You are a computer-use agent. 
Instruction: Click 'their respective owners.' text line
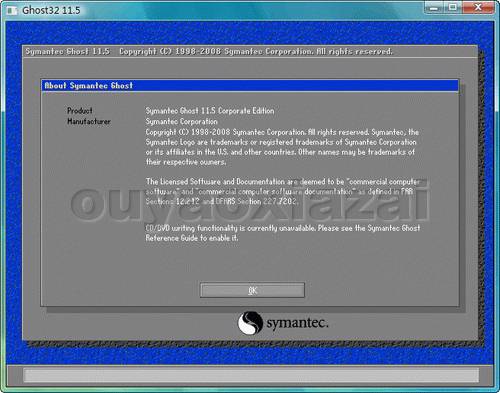pyautogui.click(x=186, y=162)
